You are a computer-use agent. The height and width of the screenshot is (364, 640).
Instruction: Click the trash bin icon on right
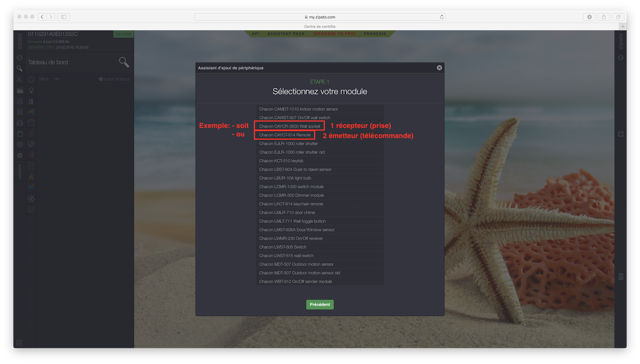(x=621, y=277)
